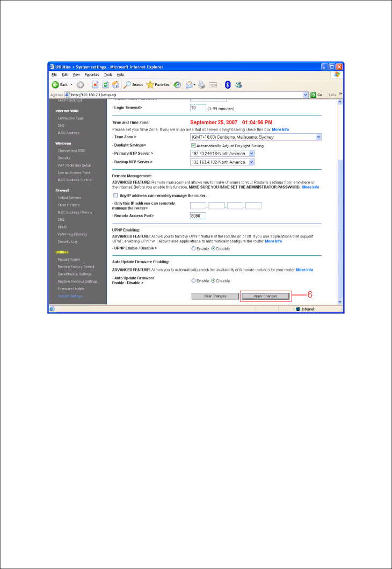This screenshot has width=392, height=569.
Task: Open the History clock icon
Action: (x=177, y=84)
